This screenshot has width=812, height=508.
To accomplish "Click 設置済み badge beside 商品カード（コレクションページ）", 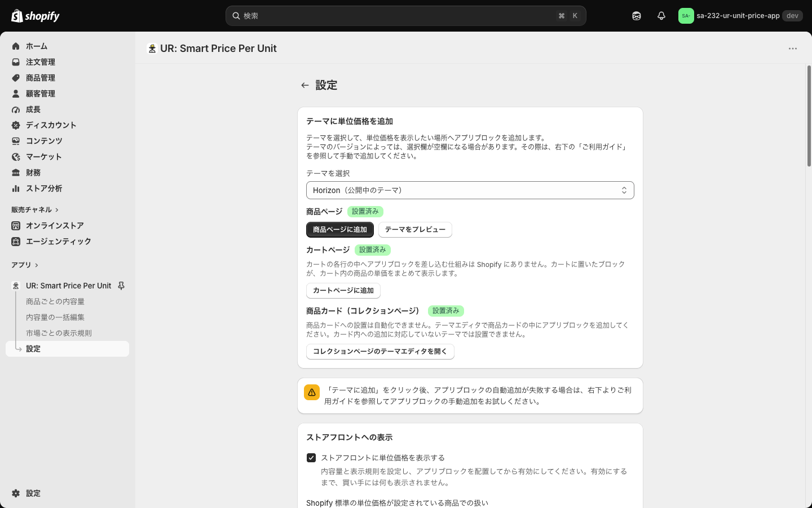I will (x=446, y=311).
